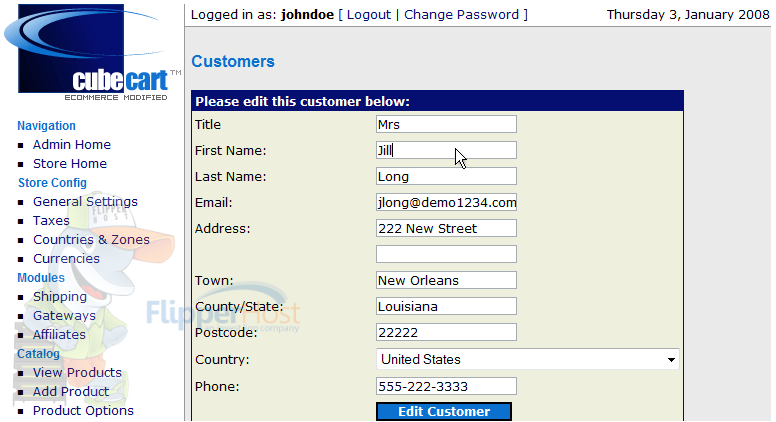This screenshot has height=422, width=776.
Task: Click the Edit Customer button
Action: coord(444,412)
